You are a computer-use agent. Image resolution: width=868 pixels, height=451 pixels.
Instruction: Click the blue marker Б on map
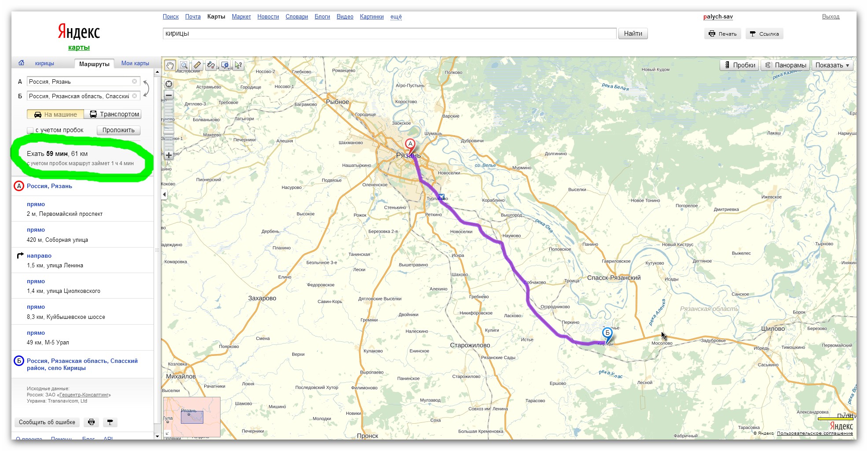607,334
